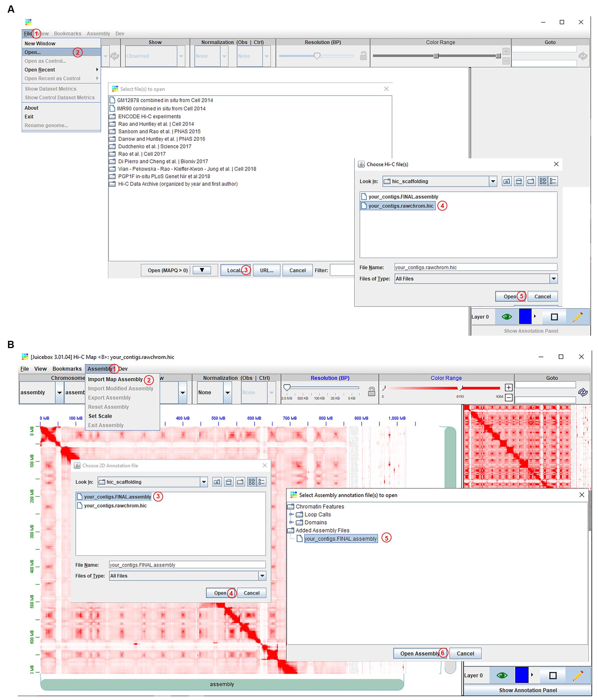Select Import Map Assembly menu entry
This screenshot has width=598, height=700.
115,379
